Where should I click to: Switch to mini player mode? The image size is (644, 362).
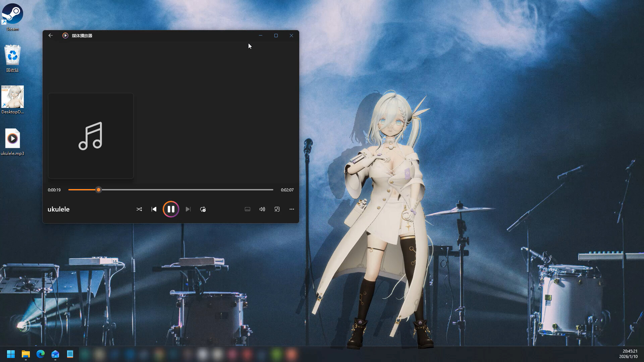coord(277,209)
